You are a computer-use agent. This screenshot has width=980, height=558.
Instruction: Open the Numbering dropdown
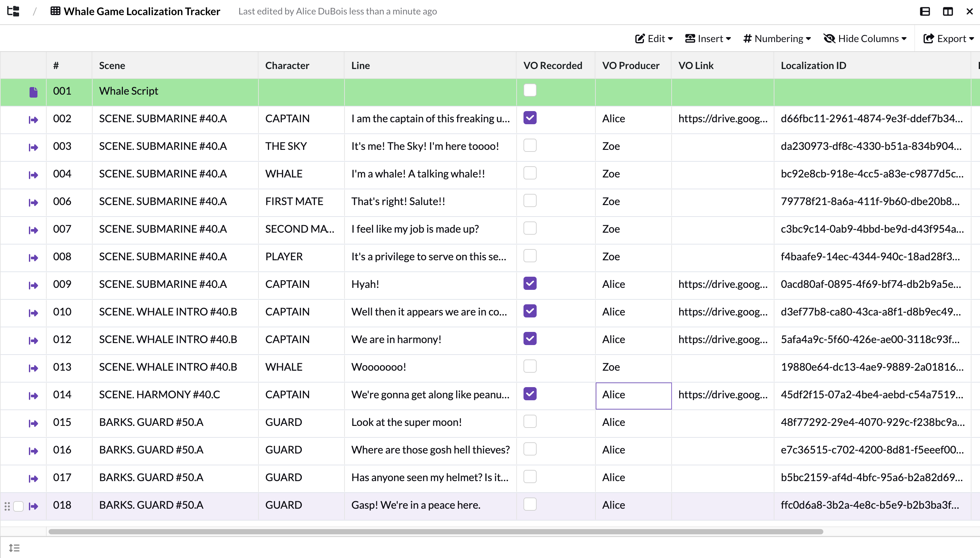[x=777, y=39]
